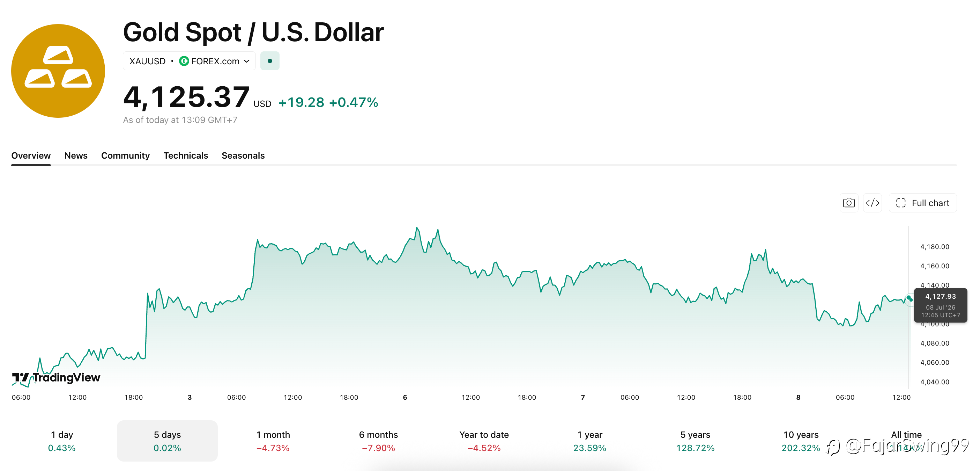The image size is (980, 471).
Task: Open the chevron next to FOREX.com
Action: tap(246, 61)
